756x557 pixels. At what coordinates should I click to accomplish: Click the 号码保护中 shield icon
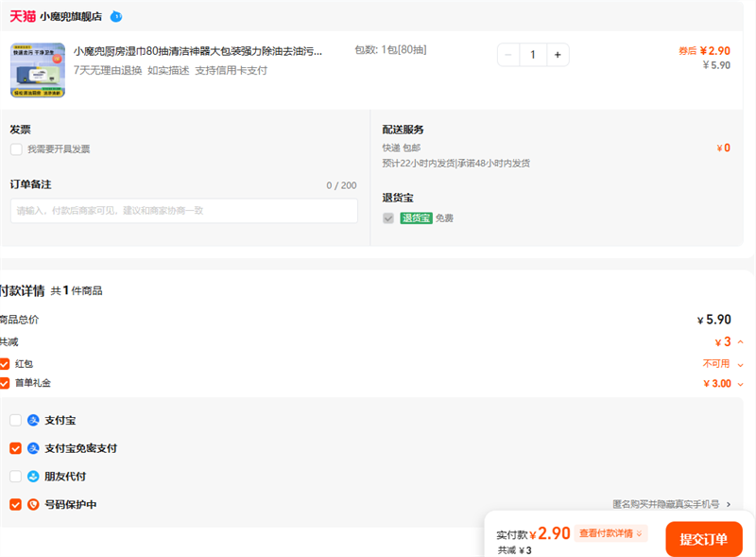(33, 505)
